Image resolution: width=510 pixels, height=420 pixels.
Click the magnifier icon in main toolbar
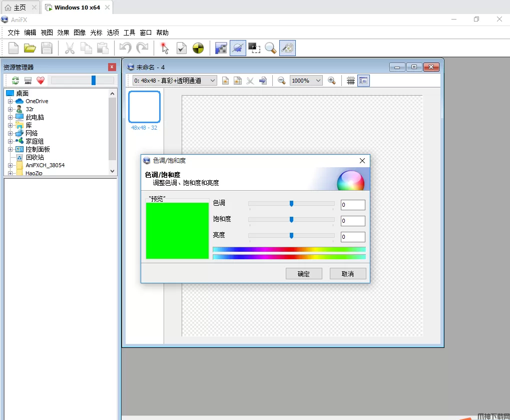(x=271, y=48)
